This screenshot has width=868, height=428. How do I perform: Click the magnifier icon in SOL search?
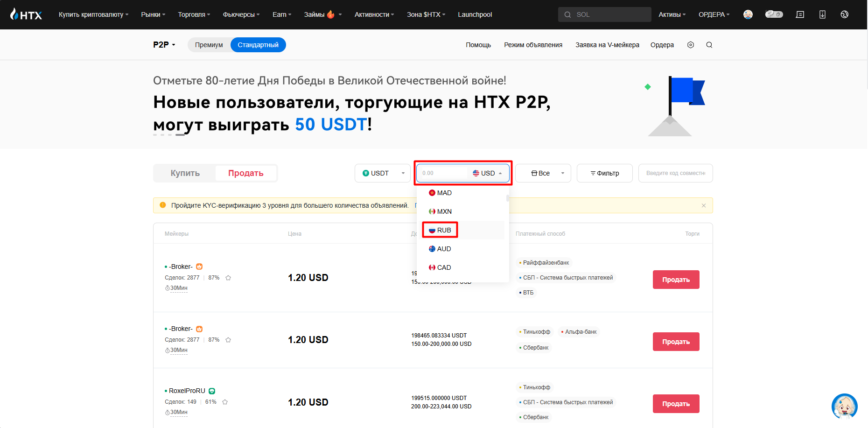click(567, 14)
